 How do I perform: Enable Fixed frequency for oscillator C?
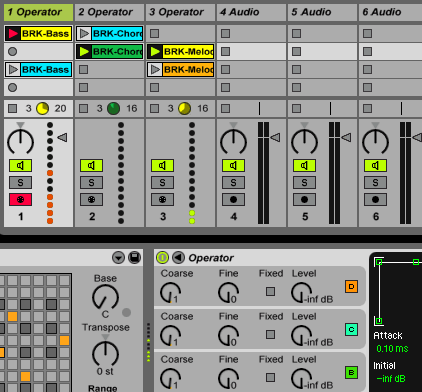[x=271, y=335]
